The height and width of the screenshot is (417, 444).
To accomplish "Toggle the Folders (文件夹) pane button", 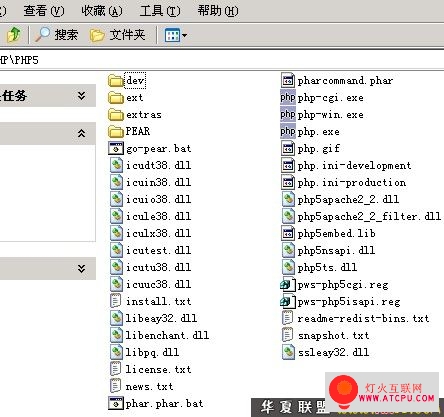I will [x=117, y=35].
